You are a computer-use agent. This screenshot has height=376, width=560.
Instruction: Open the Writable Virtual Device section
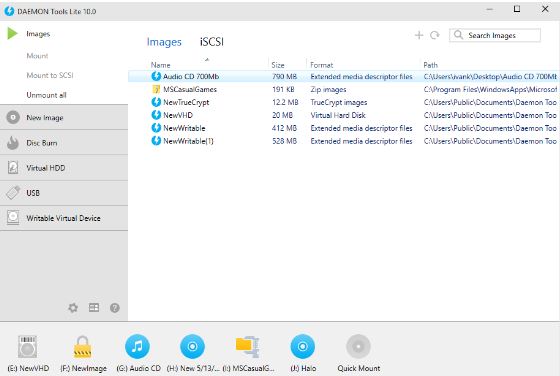pos(64,218)
